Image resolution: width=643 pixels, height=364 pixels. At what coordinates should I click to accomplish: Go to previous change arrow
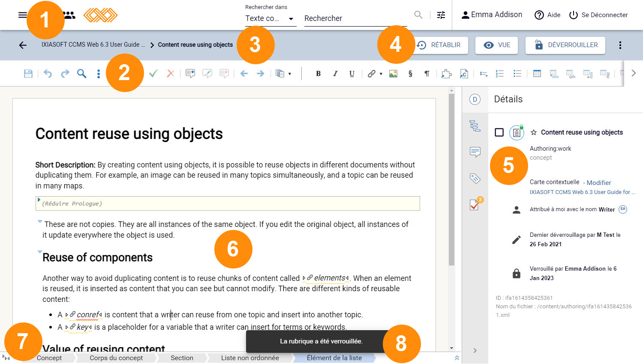(244, 74)
